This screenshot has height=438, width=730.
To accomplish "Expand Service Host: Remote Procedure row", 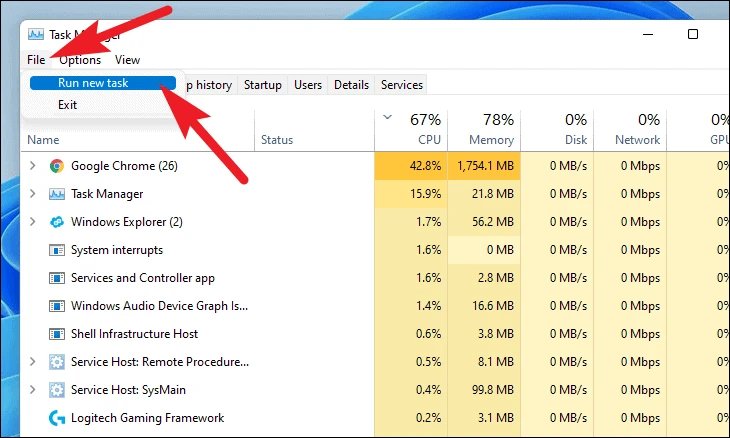I will click(x=32, y=362).
